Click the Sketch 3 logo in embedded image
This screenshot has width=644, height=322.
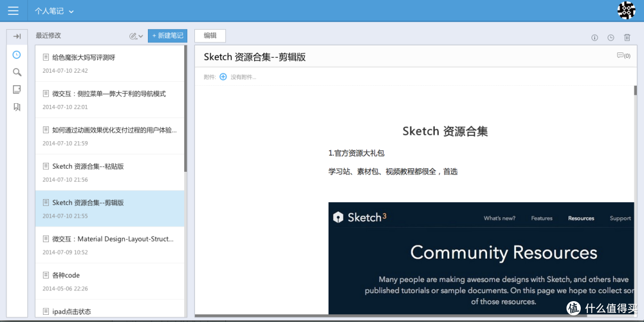point(360,217)
